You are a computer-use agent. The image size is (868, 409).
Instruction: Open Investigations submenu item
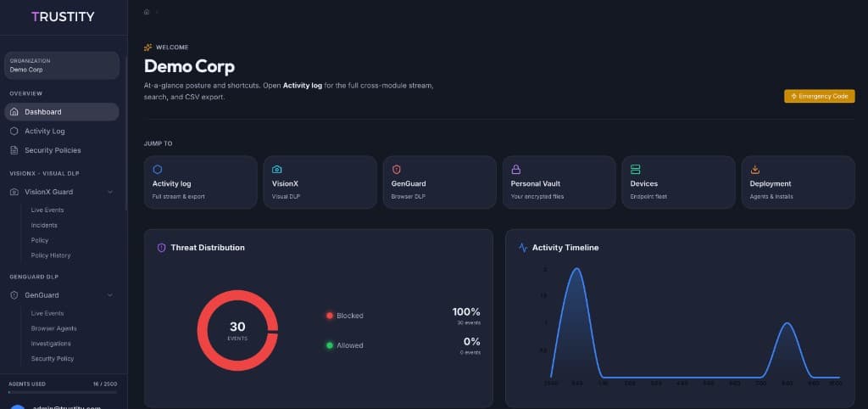(x=51, y=344)
